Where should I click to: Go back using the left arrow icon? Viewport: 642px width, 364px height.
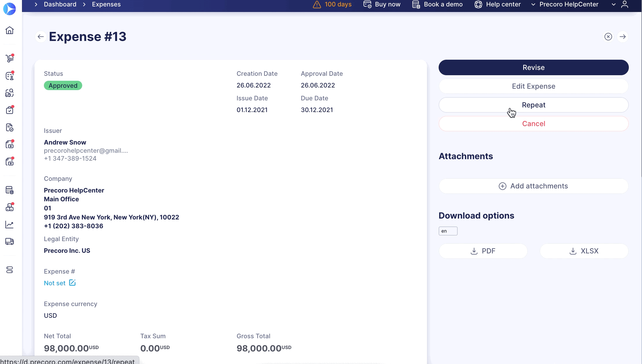pos(41,37)
